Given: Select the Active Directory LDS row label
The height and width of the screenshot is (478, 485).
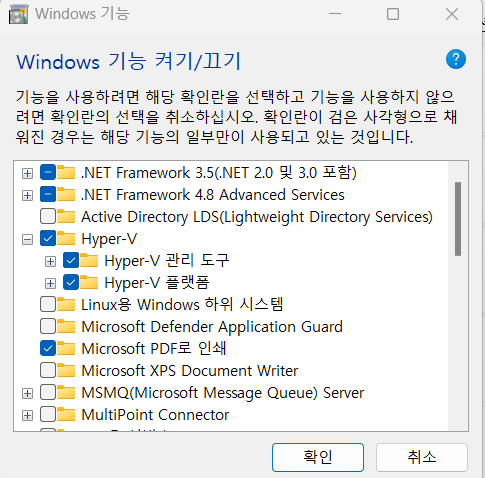Looking at the screenshot, I should (x=257, y=217).
